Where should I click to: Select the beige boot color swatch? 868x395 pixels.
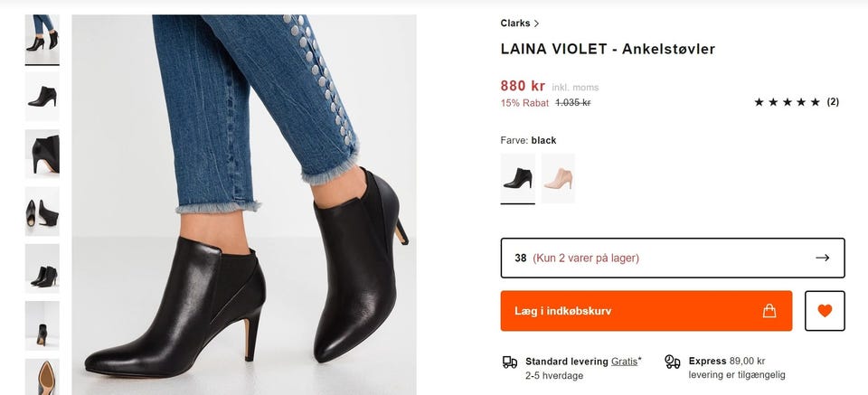click(x=558, y=178)
